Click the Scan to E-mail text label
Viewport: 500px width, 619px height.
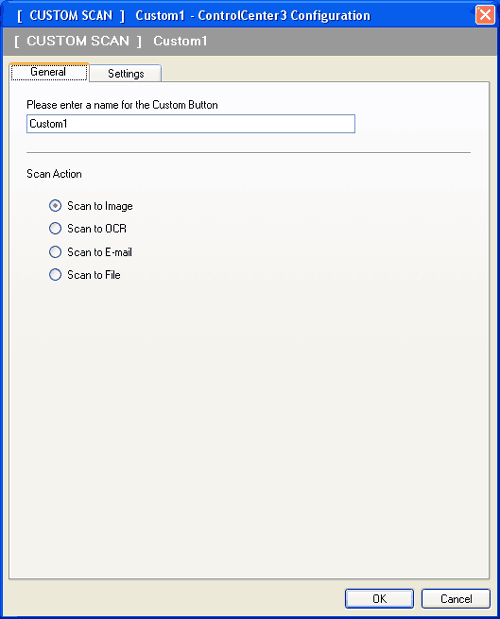(x=99, y=252)
